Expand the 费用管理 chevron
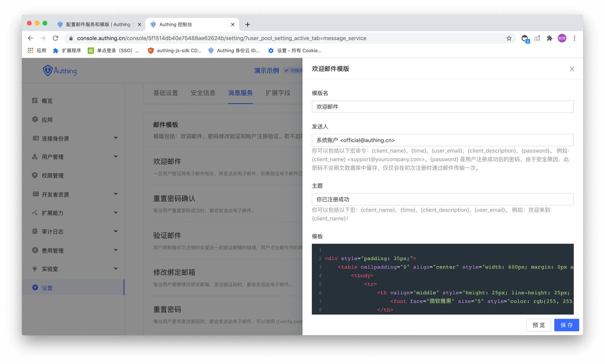Screen dimensions: 605x364 (x=116, y=250)
